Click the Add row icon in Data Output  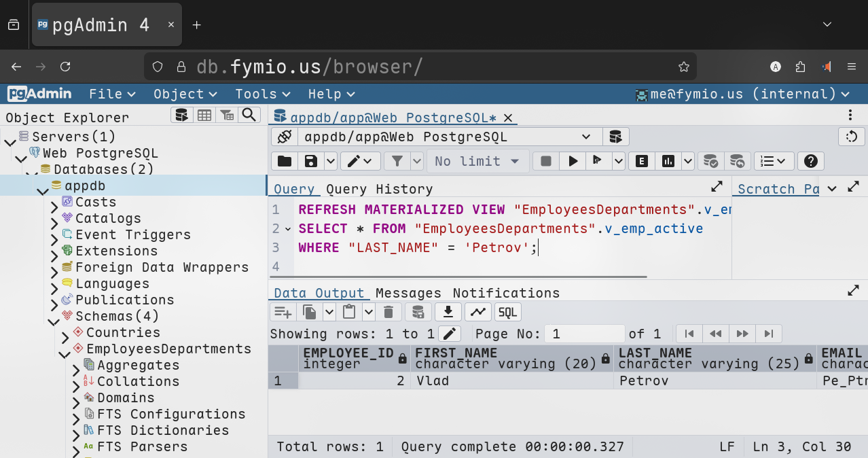coord(282,312)
